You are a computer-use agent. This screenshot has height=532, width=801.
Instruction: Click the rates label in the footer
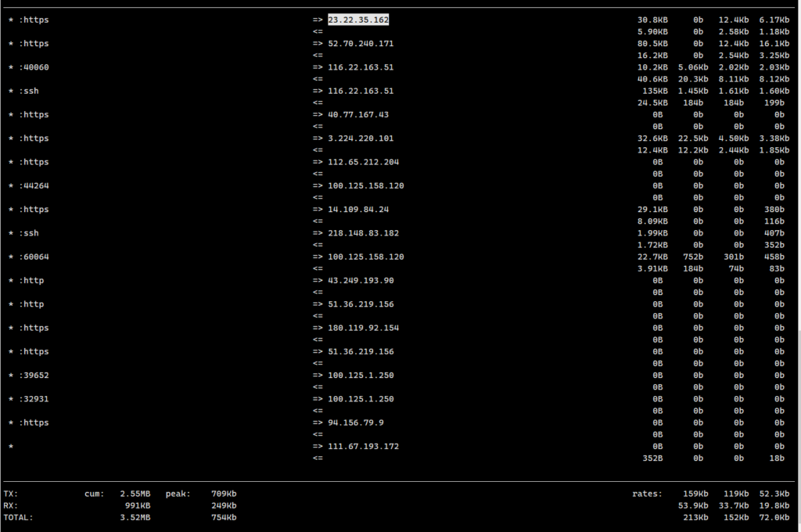click(647, 494)
